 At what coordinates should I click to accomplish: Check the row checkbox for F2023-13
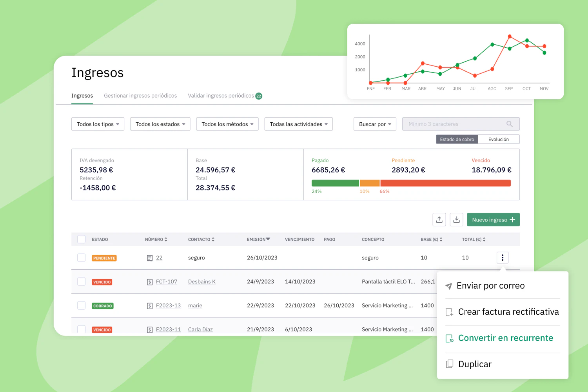coord(81,305)
